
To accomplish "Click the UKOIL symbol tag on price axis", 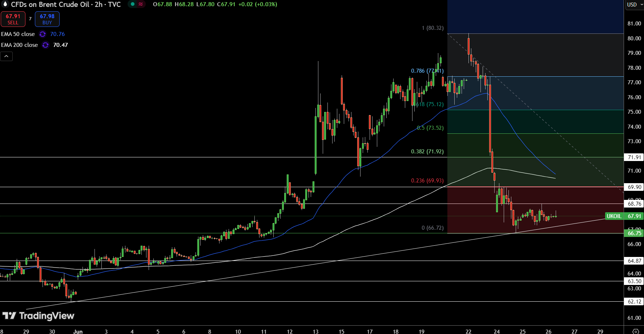I will coord(614,216).
